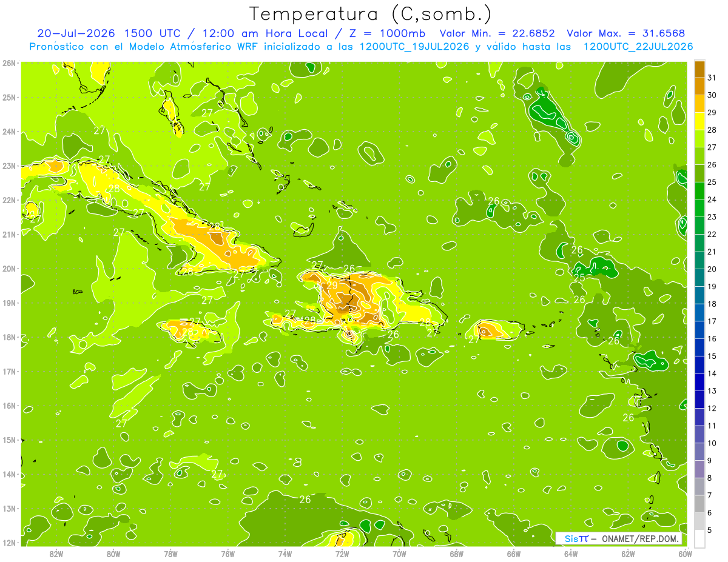
Task: Click the 17N latitude axis label
Action: pyautogui.click(x=9, y=371)
